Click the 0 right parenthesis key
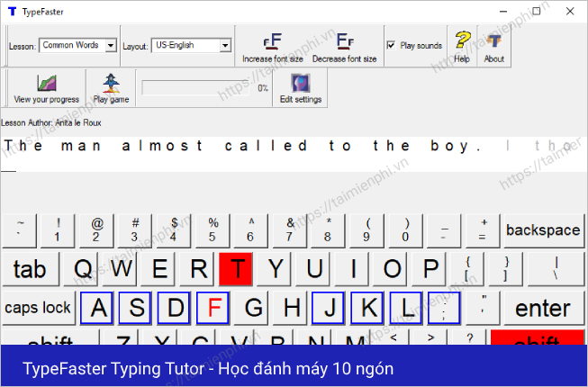588x387 pixels. pyautogui.click(x=405, y=230)
